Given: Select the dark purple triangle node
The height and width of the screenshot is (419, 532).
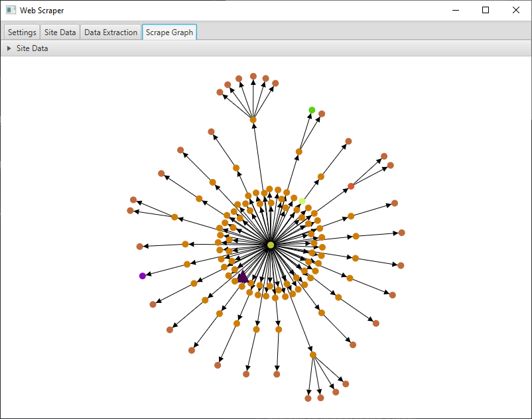Looking at the screenshot, I should [243, 276].
